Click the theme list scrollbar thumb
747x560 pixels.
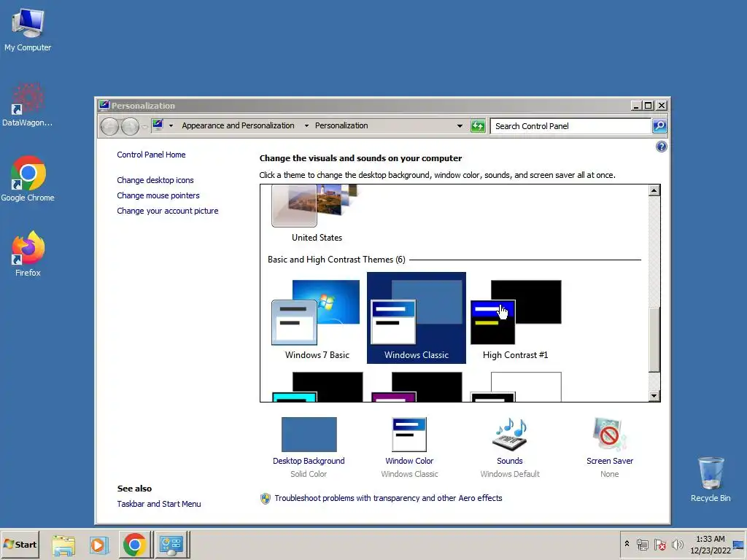(x=654, y=340)
